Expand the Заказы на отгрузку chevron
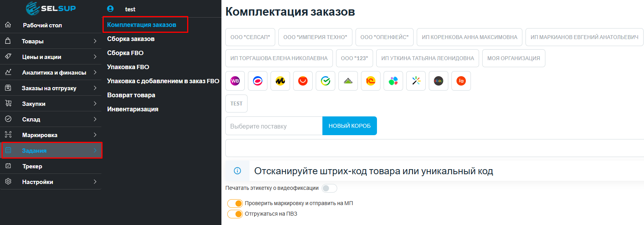The image size is (644, 225). (x=95, y=88)
